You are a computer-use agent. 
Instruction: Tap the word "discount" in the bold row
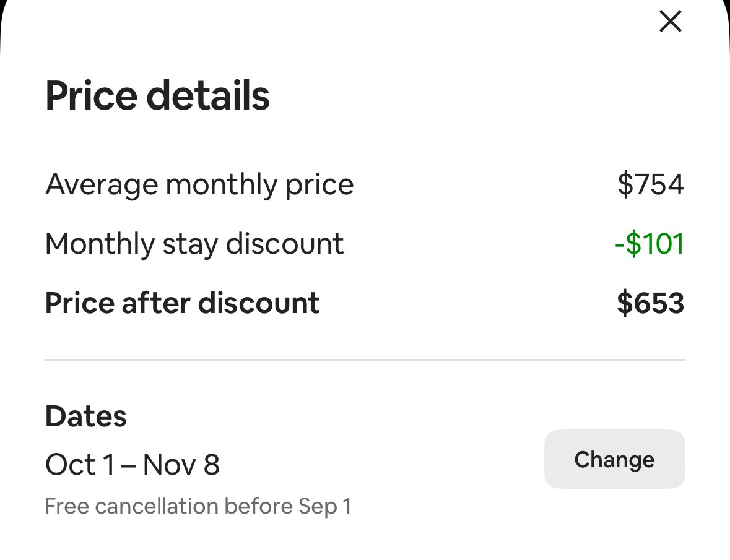coord(259,303)
